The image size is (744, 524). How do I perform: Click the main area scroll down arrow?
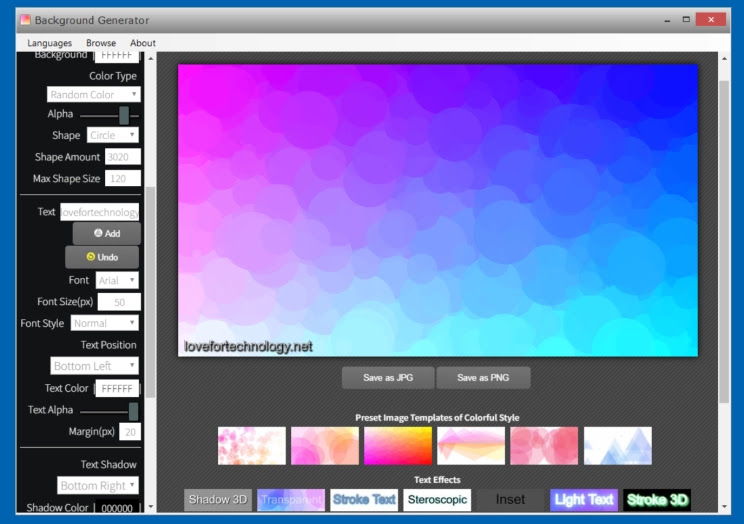pos(724,506)
